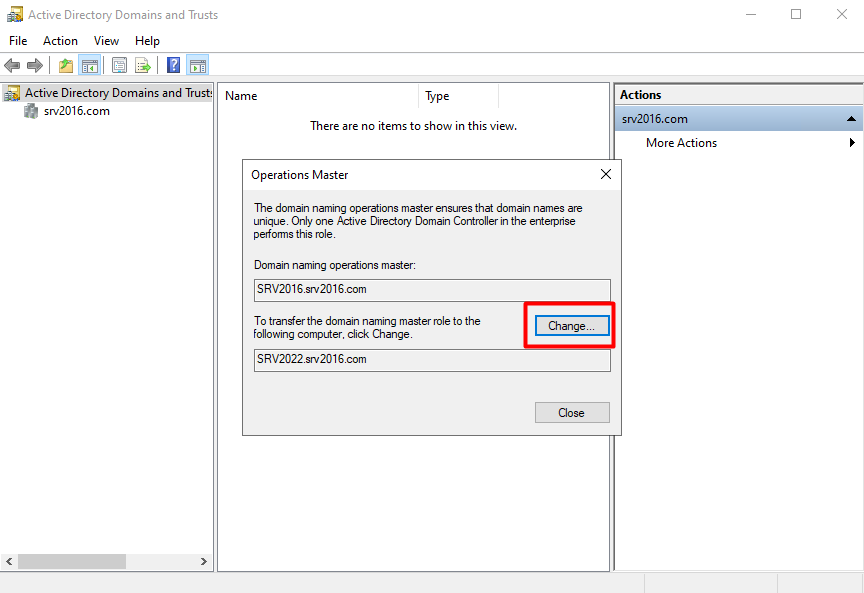This screenshot has width=864, height=593.
Task: Click the 'Domain naming operations master:' label
Action: point(334,265)
